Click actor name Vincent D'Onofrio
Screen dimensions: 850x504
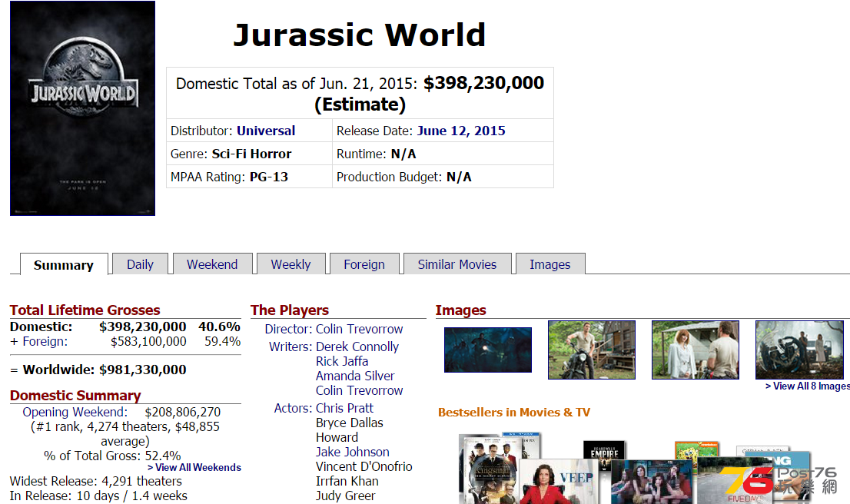point(364,466)
